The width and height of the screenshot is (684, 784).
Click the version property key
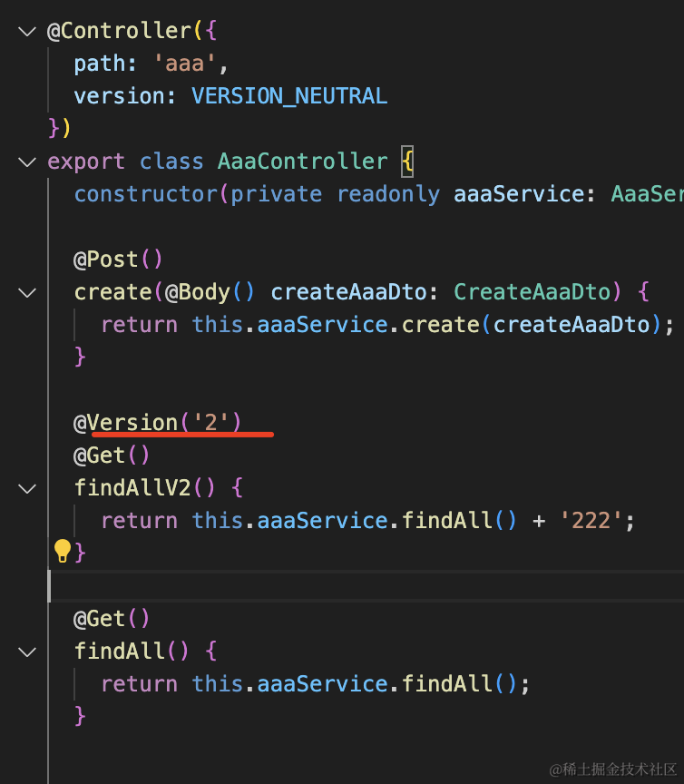pos(120,96)
